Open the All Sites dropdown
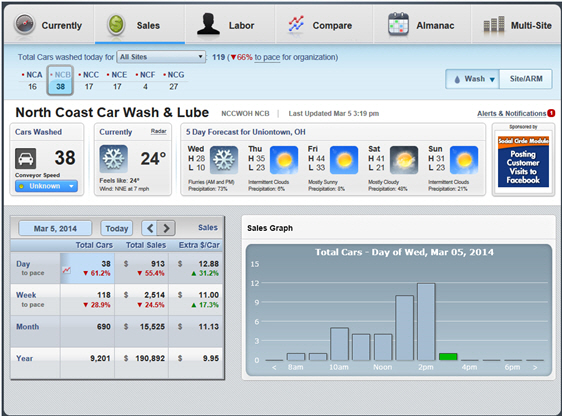The image size is (563, 417). [x=161, y=57]
